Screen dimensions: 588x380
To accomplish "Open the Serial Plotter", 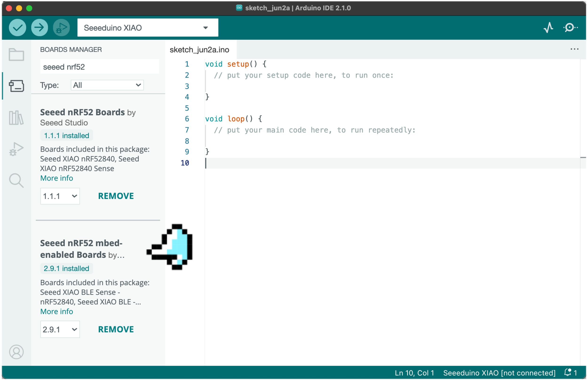I will [548, 27].
